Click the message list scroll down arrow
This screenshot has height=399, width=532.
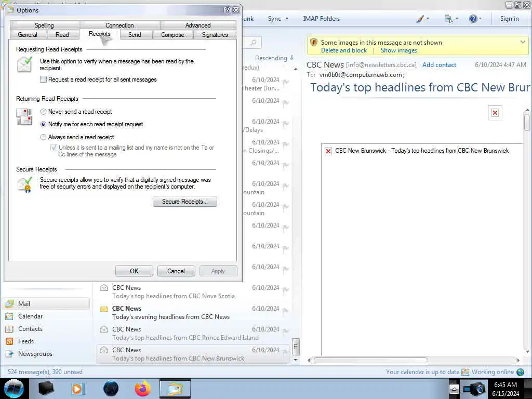point(296,360)
